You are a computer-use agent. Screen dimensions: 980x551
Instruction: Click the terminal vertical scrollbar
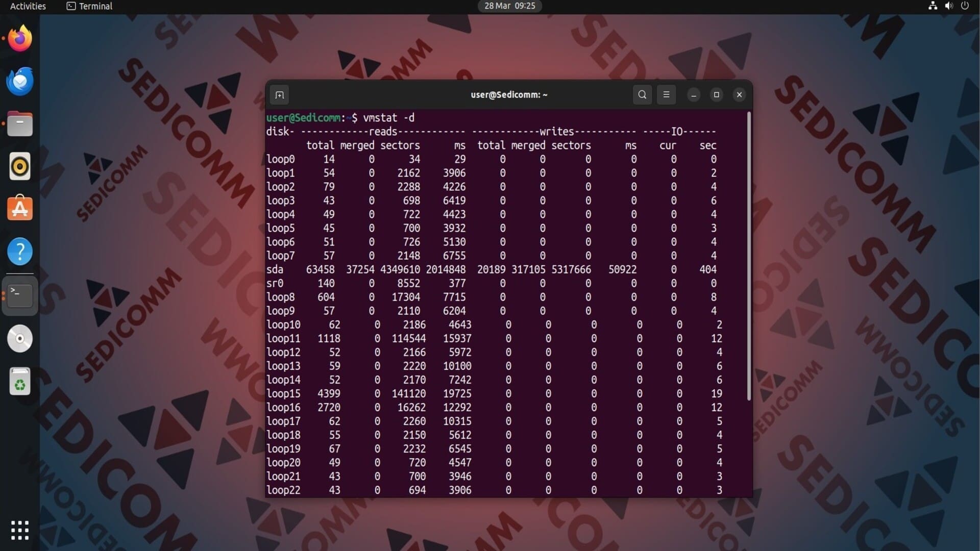pos(749,255)
